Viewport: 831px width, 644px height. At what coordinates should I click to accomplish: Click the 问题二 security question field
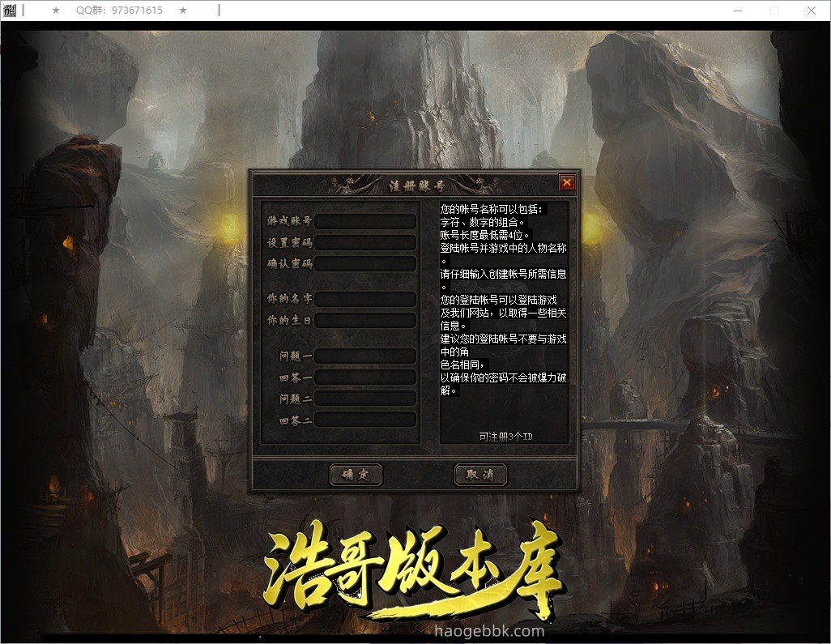(x=365, y=399)
